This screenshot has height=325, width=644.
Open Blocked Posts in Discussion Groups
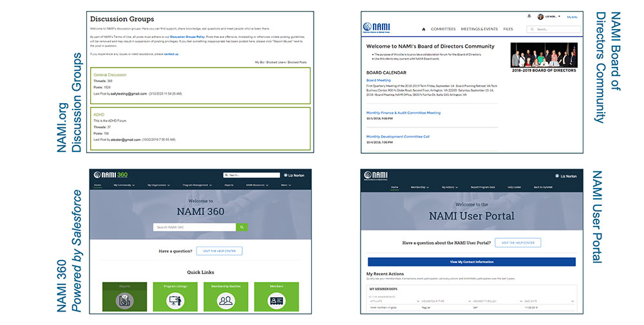(x=297, y=62)
